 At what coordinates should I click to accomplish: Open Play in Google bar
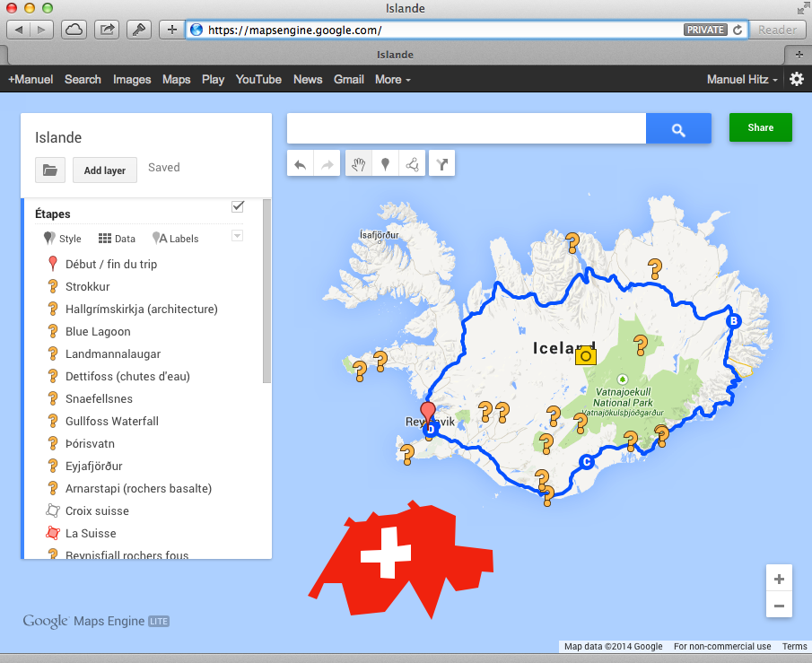point(213,79)
